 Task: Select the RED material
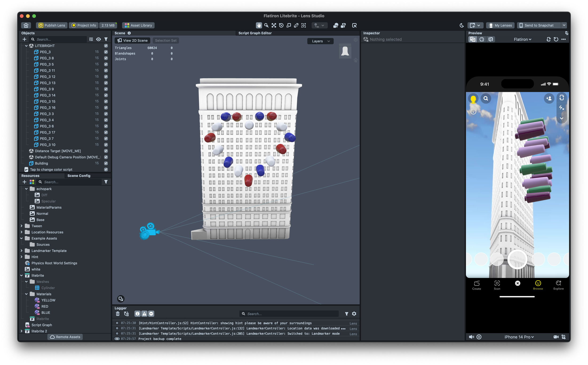45,306
